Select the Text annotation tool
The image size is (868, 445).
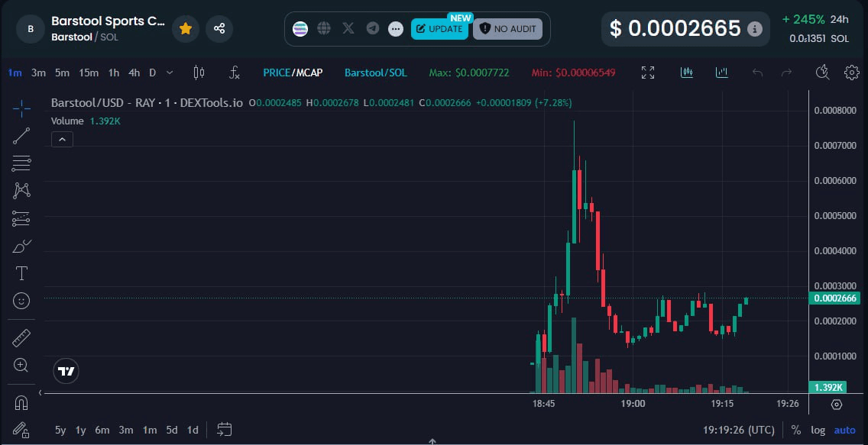tap(21, 273)
